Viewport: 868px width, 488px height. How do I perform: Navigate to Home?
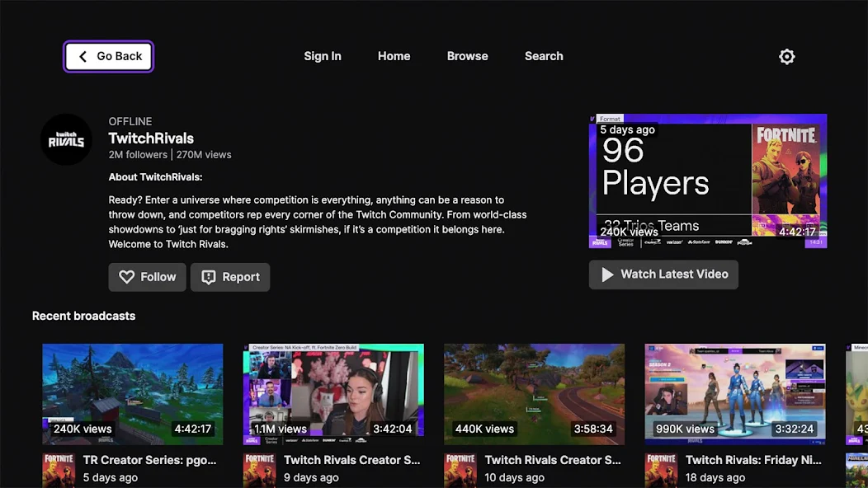(394, 56)
